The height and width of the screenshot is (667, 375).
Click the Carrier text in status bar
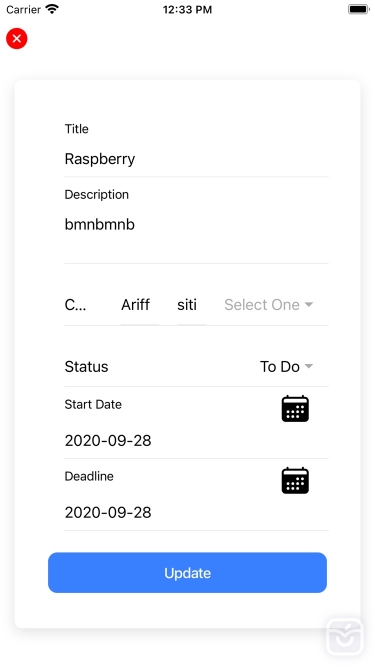[24, 9]
